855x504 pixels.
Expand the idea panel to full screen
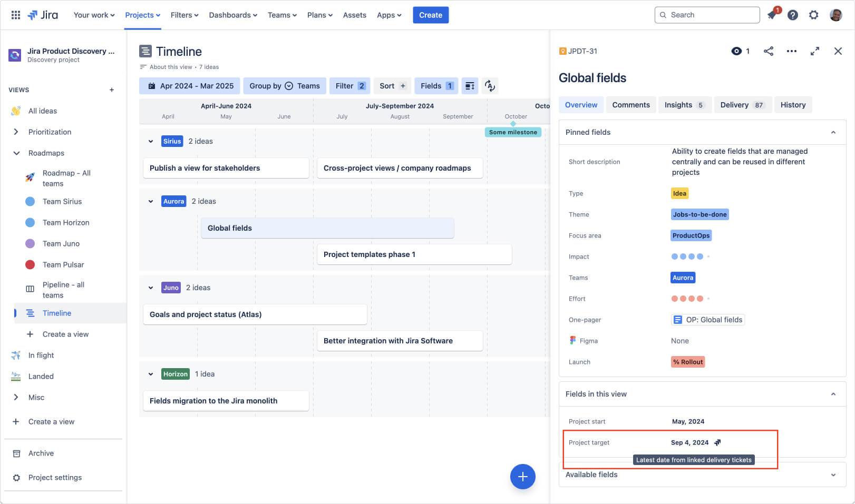pos(815,51)
